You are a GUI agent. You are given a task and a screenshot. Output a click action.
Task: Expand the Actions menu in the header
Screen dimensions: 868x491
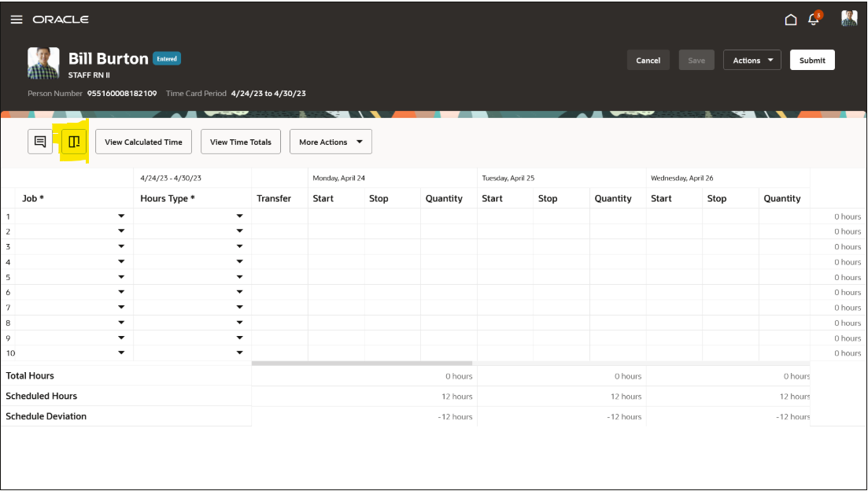752,60
